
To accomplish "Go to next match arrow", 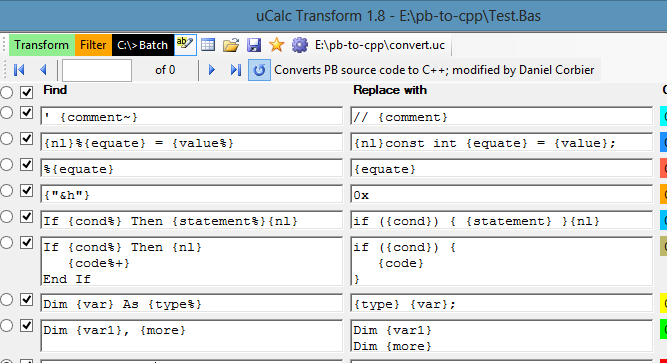I will (x=211, y=70).
